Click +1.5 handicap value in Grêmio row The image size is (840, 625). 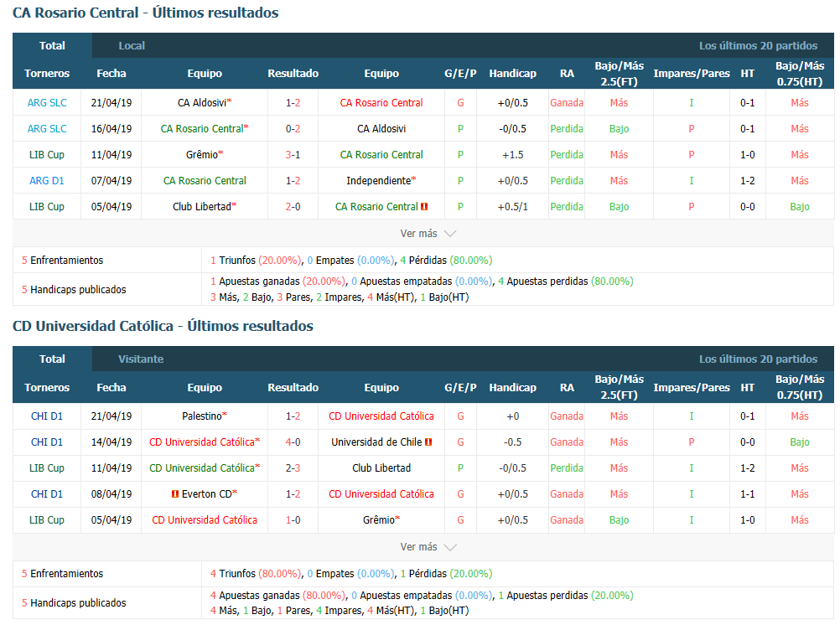click(513, 155)
